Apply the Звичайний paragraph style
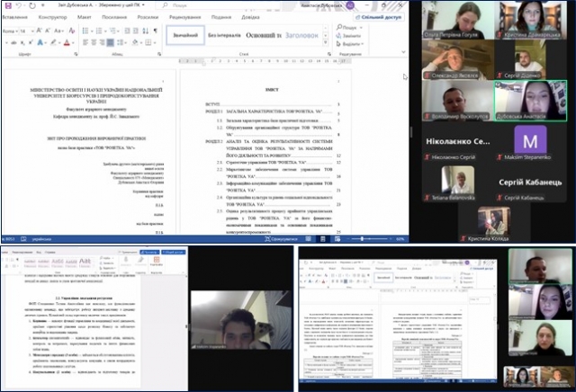 point(185,35)
